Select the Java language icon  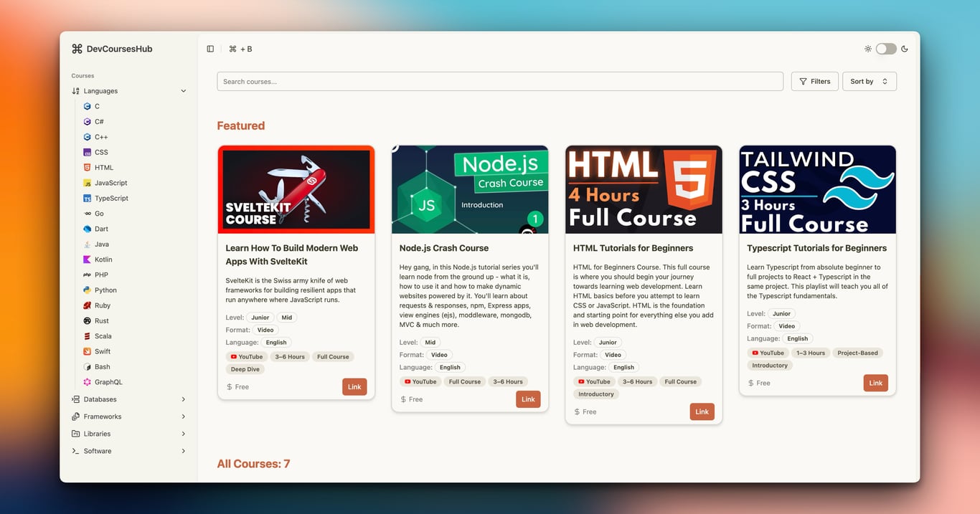[x=87, y=244]
